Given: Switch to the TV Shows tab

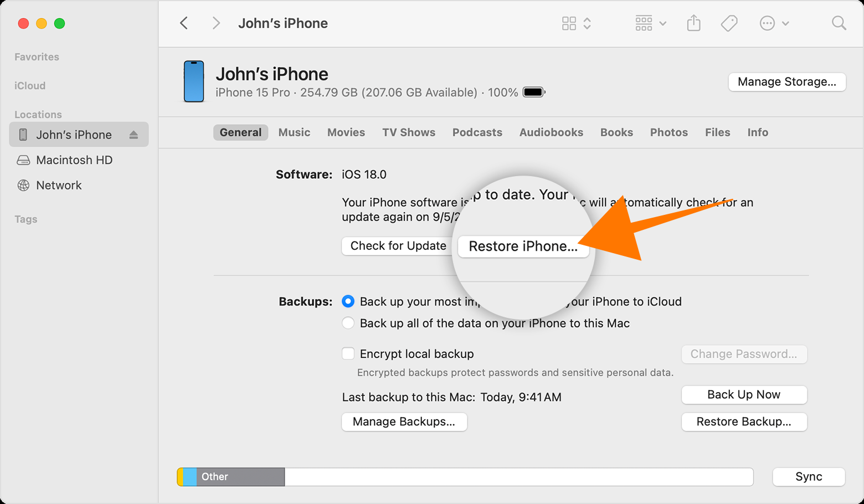Looking at the screenshot, I should pos(409,132).
